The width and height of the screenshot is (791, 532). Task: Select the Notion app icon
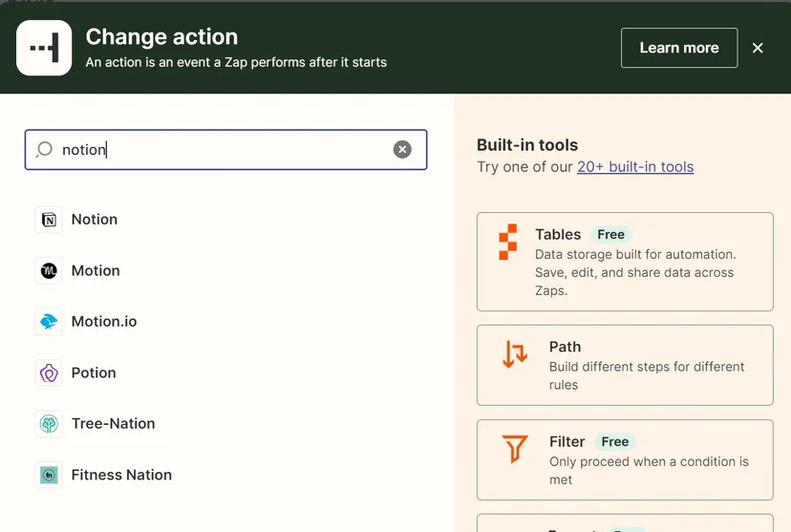[49, 220]
